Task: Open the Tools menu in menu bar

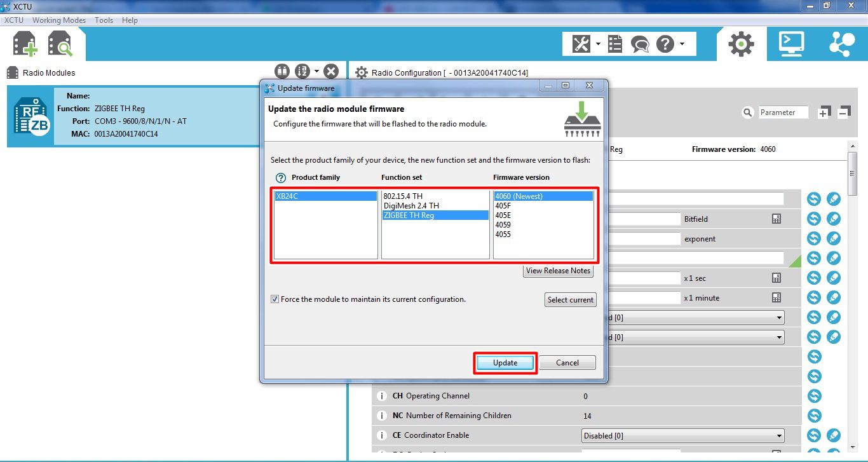Action: 104,20
